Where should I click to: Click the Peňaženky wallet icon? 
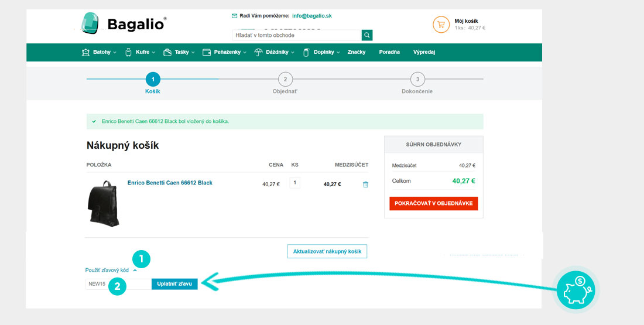click(207, 52)
